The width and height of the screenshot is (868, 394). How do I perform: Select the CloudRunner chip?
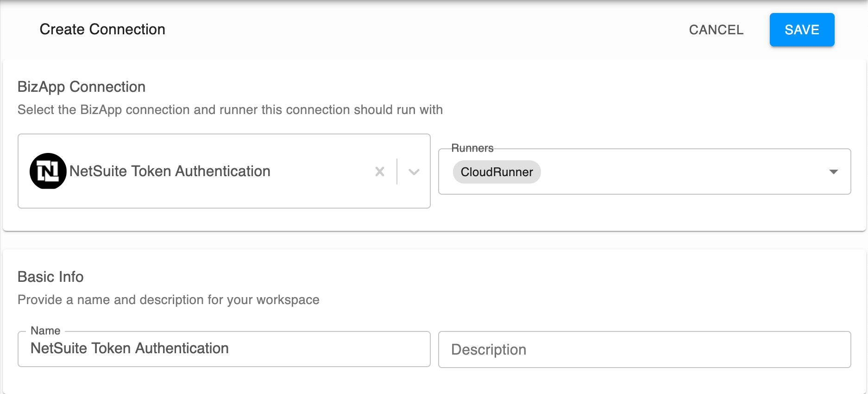point(497,172)
